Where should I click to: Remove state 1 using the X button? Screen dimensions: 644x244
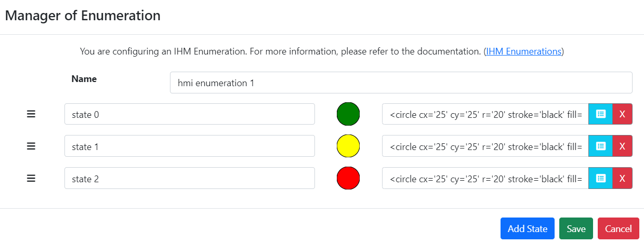pyautogui.click(x=622, y=146)
